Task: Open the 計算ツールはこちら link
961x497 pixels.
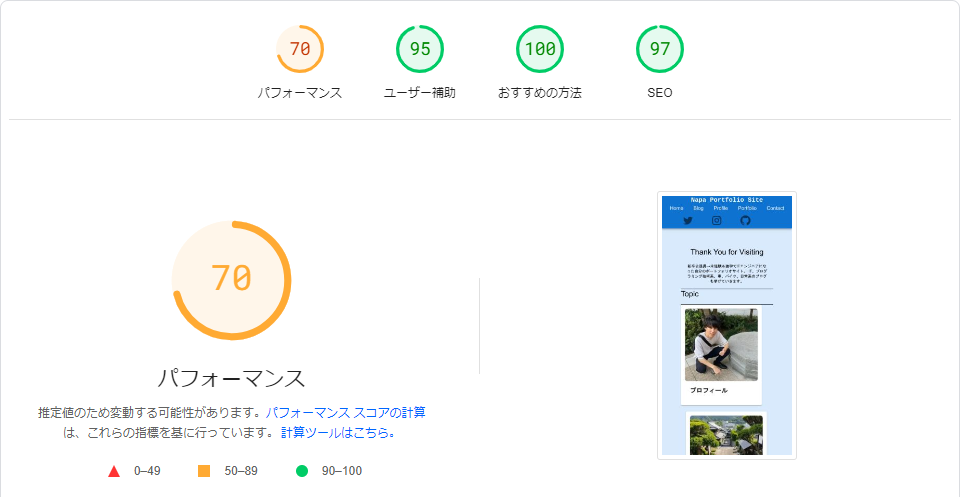Action: coord(338,433)
